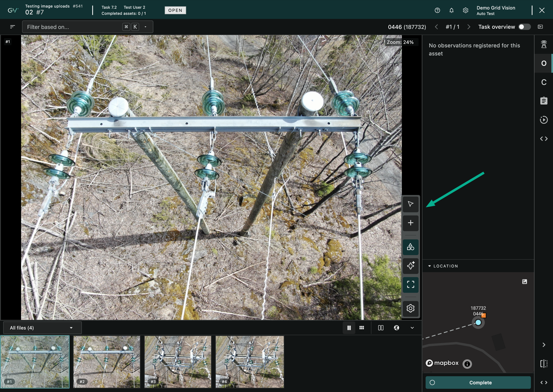Open the power tower asset tab
The width and height of the screenshot is (553, 392).
[x=544, y=44]
